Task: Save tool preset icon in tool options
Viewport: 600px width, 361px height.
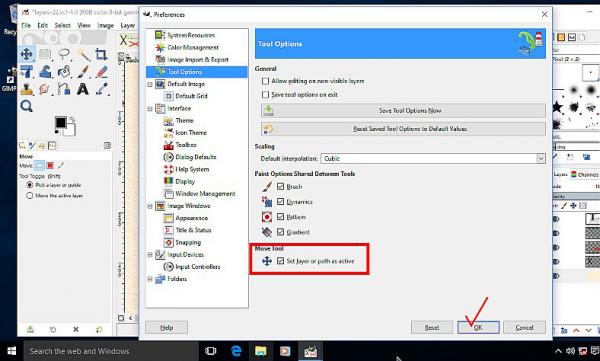Action: click(30, 329)
